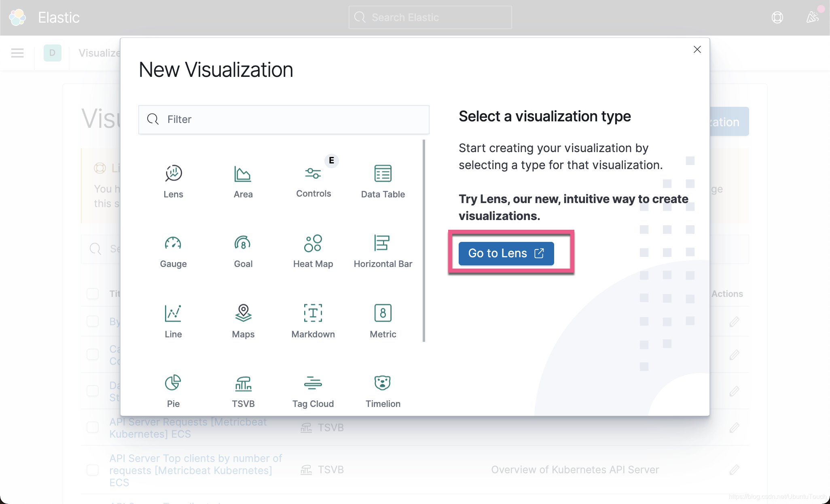Click the Search Elastic bar
This screenshot has width=830, height=504.
click(x=430, y=17)
